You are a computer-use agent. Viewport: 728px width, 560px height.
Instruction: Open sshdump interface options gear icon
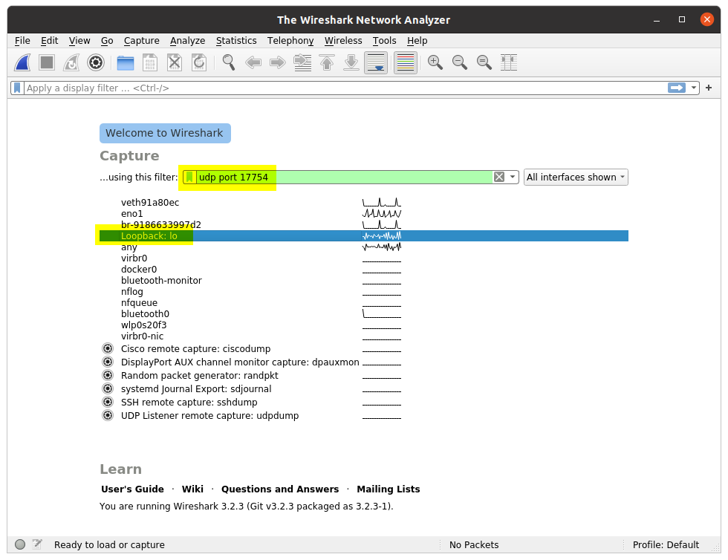pyautogui.click(x=108, y=402)
